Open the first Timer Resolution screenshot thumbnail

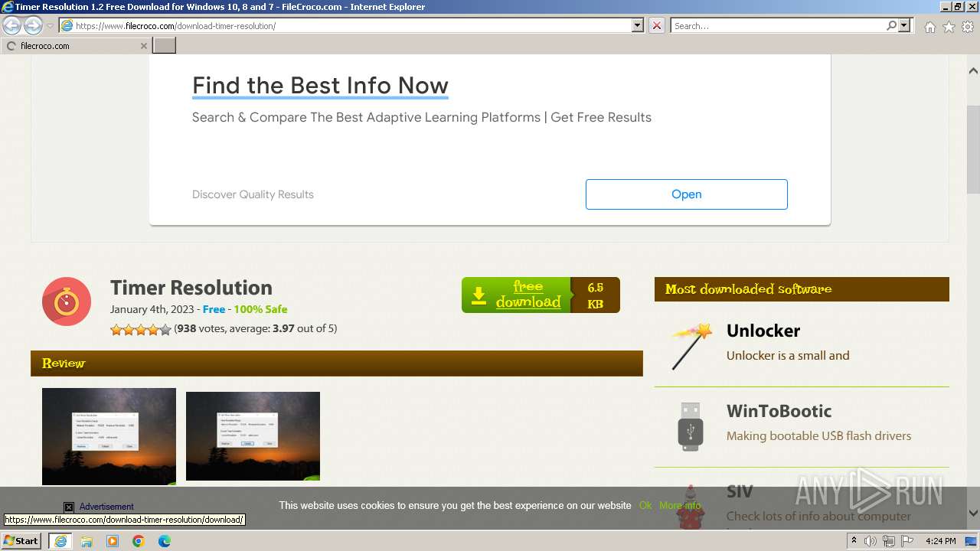click(109, 436)
